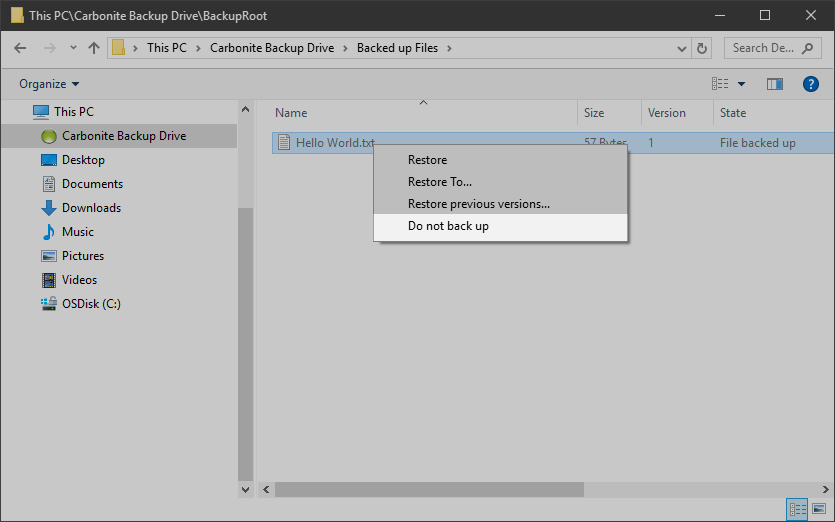The width and height of the screenshot is (835, 522).
Task: Click the Back arrow navigation button
Action: point(22,48)
